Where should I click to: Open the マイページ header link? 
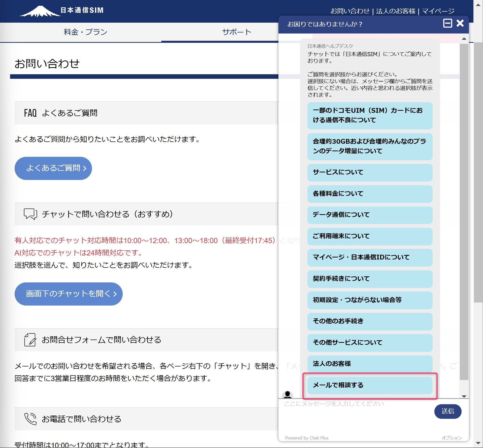438,11
